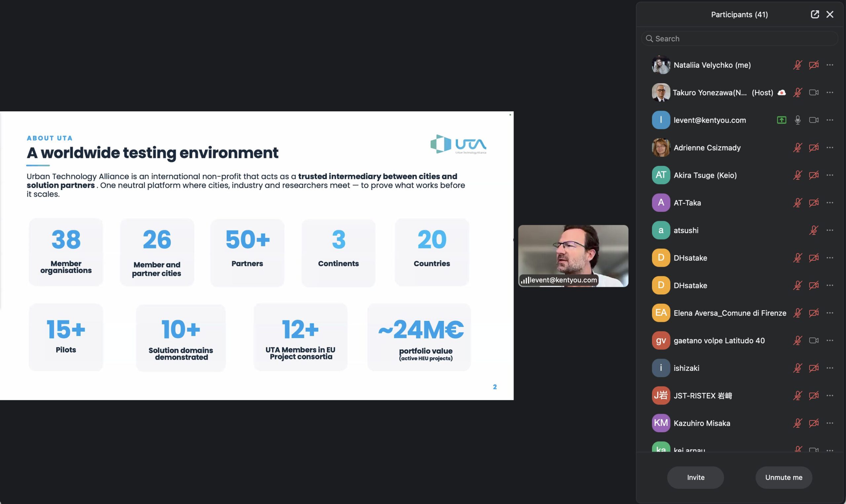The image size is (846, 504).
Task: Click the KM avatar for Kazuhiro Misaka
Action: pos(661,423)
